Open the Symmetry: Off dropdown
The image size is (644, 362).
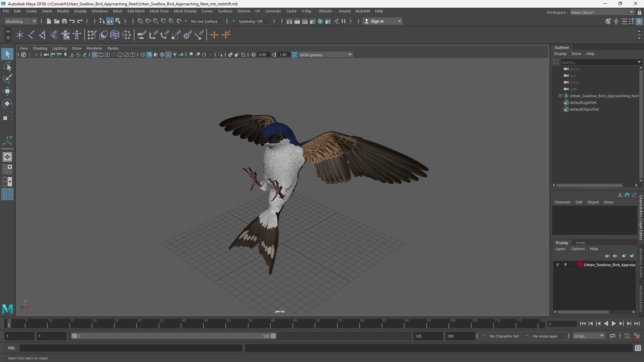pos(254,21)
